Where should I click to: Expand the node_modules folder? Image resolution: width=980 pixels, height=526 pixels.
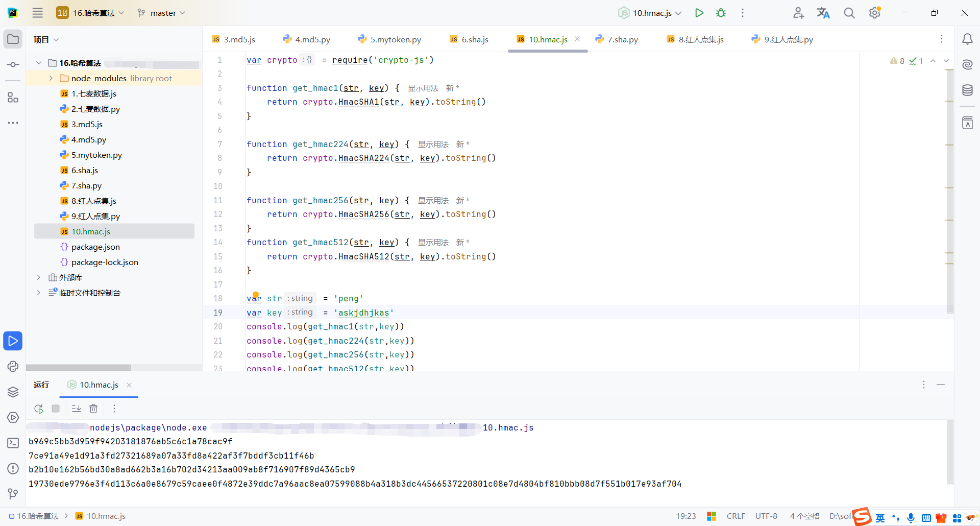point(51,78)
